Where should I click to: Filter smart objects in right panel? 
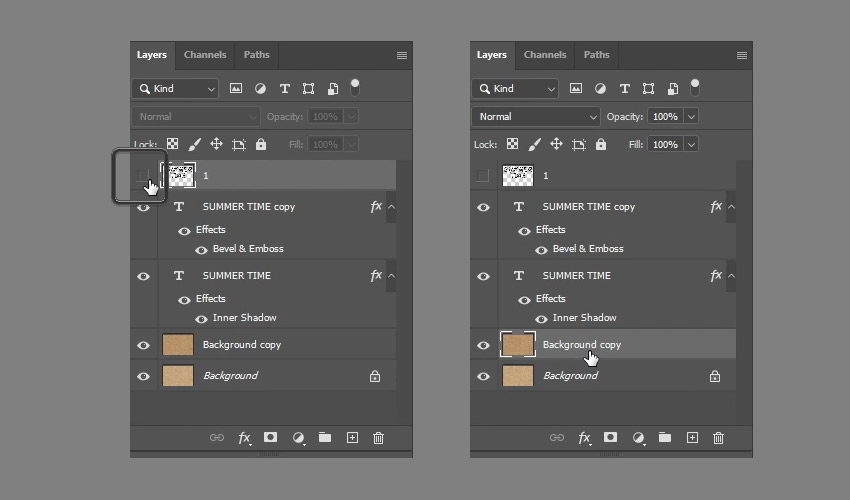(673, 88)
